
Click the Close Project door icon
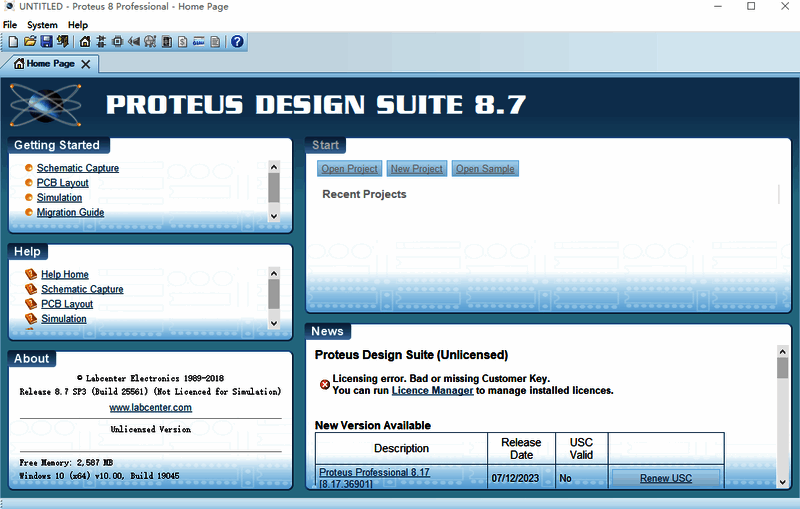(63, 42)
